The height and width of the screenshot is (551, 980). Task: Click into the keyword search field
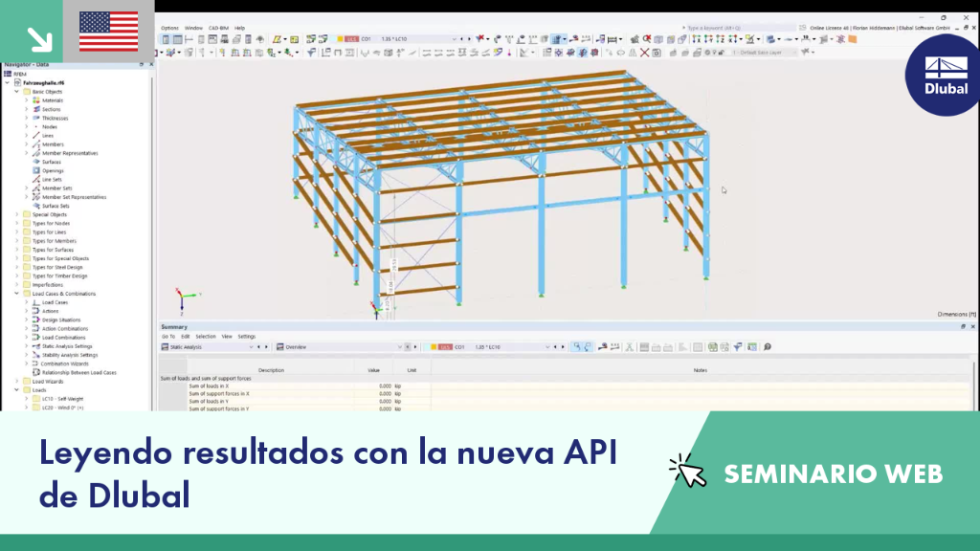point(740,28)
